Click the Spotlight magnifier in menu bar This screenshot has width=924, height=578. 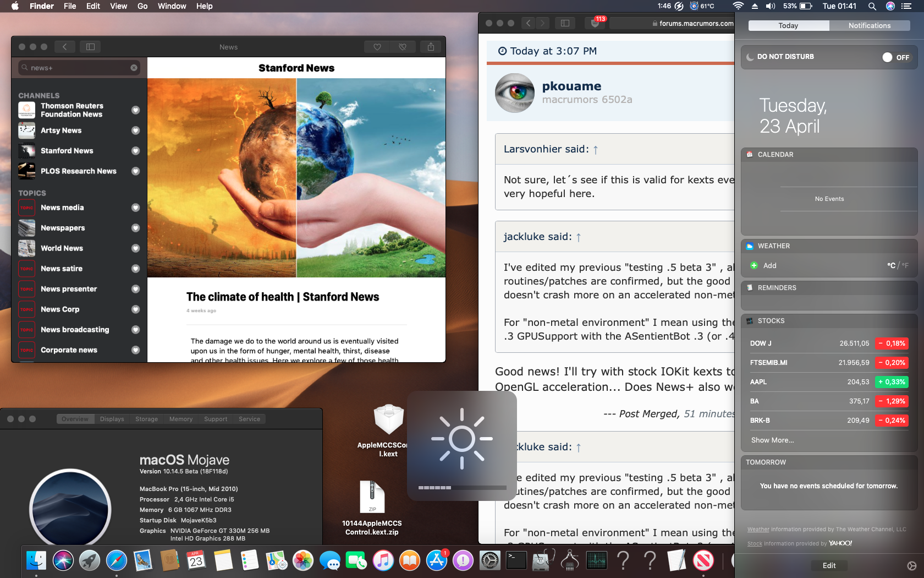click(872, 6)
